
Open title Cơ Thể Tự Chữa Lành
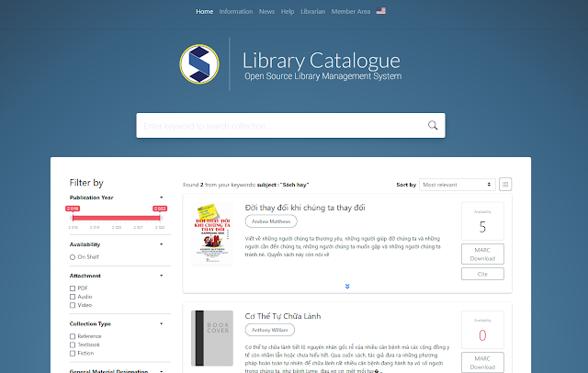(x=283, y=316)
